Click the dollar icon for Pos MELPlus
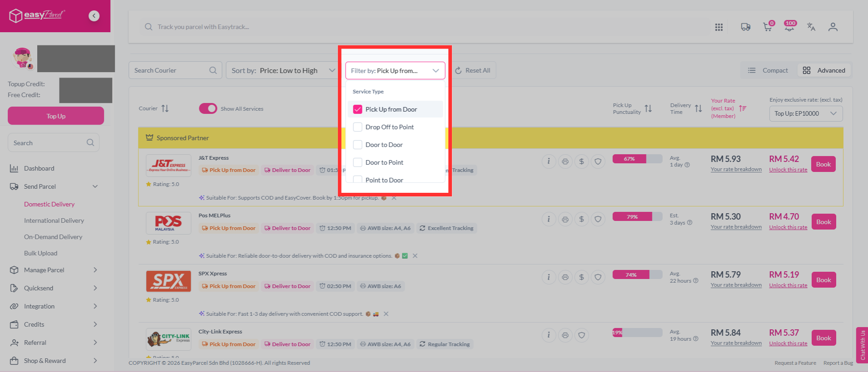Image resolution: width=868 pixels, height=372 pixels. click(581, 220)
